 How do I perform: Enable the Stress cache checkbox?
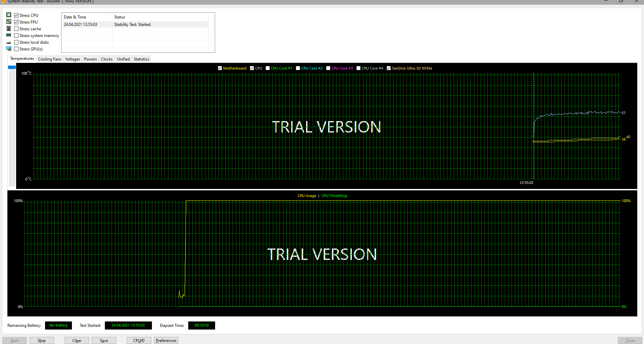coord(16,29)
